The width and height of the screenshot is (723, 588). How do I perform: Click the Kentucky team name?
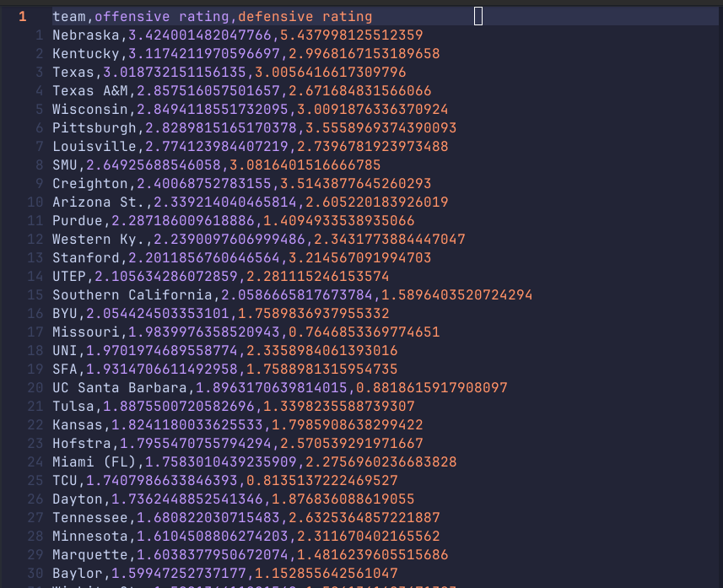pos(86,53)
